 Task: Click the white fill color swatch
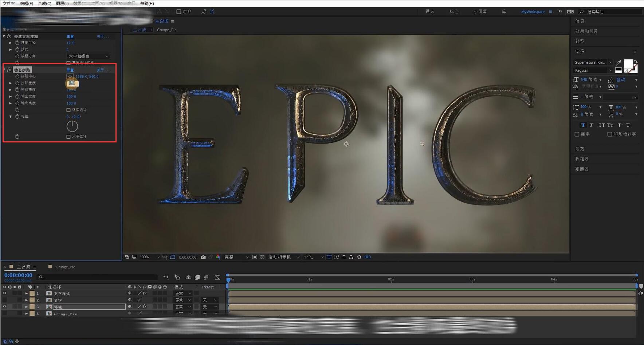coord(628,64)
